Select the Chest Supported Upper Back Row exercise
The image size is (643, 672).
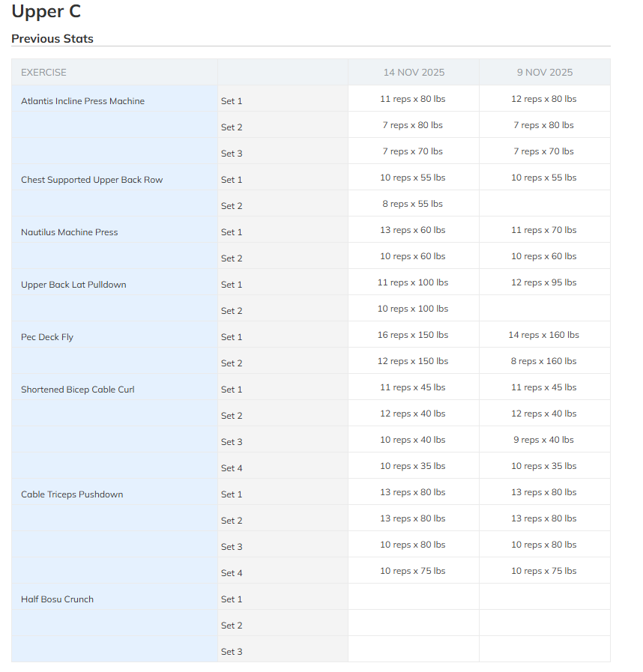point(91,180)
